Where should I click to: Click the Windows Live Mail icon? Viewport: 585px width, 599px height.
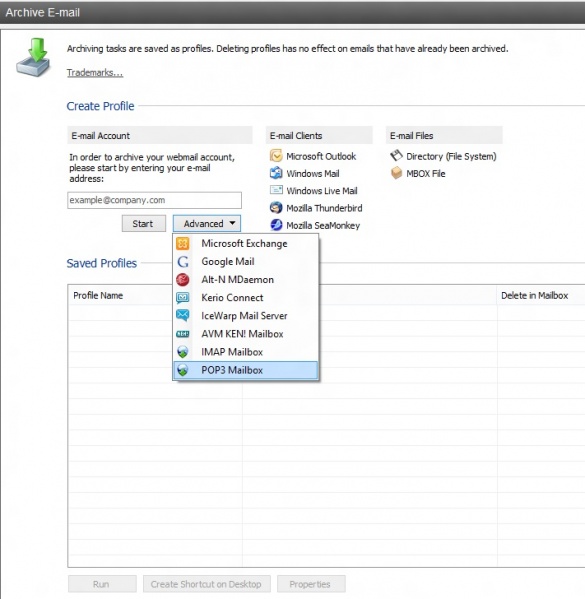[x=276, y=190]
